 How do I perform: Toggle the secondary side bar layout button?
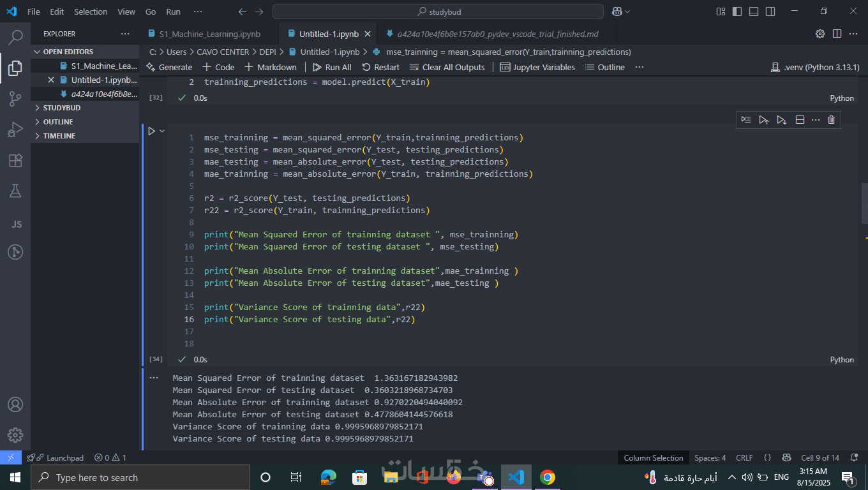pyautogui.click(x=770, y=11)
